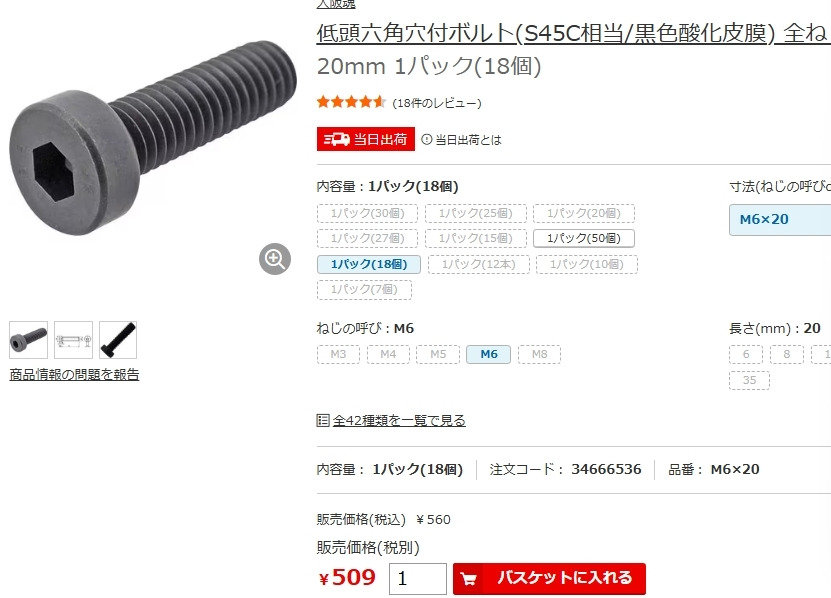Click the quantity input field
The height and width of the screenshot is (598, 831).
pyautogui.click(x=418, y=578)
